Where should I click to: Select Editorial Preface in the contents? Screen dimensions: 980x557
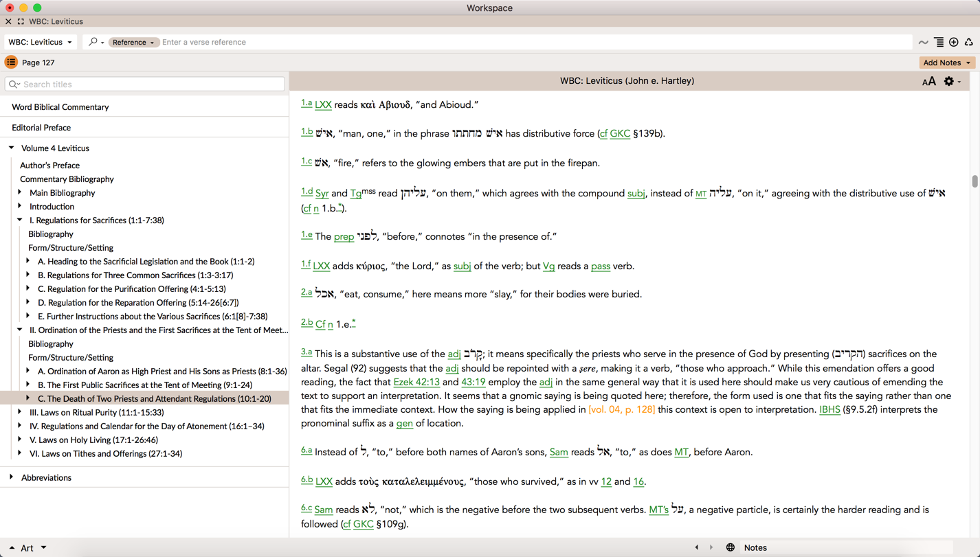click(x=41, y=128)
